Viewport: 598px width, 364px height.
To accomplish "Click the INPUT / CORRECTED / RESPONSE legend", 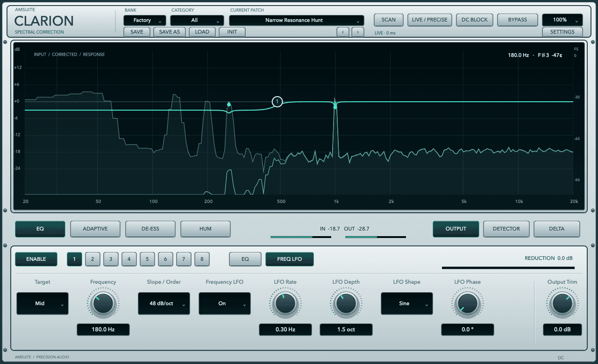I will [69, 55].
